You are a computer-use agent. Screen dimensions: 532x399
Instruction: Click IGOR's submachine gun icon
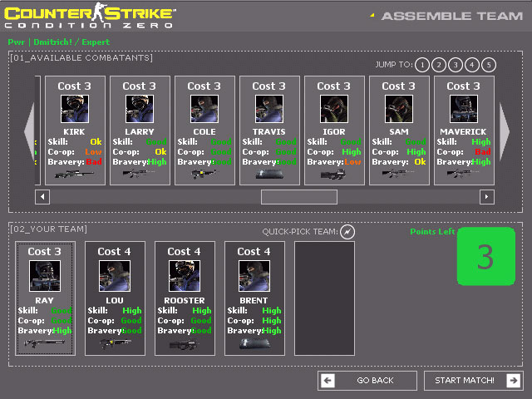point(333,175)
